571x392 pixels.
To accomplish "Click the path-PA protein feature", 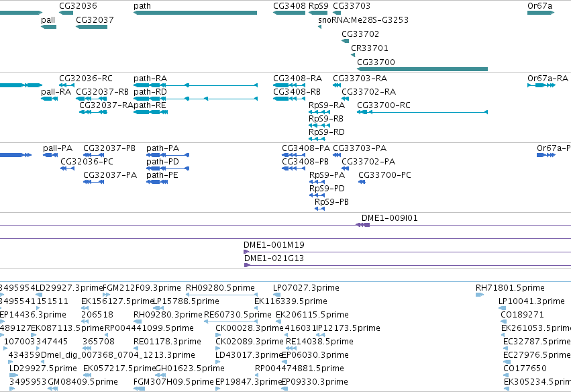I will 168,155.
